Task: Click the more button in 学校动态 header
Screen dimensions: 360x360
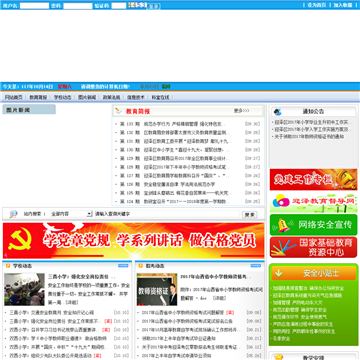Action: [123, 266]
